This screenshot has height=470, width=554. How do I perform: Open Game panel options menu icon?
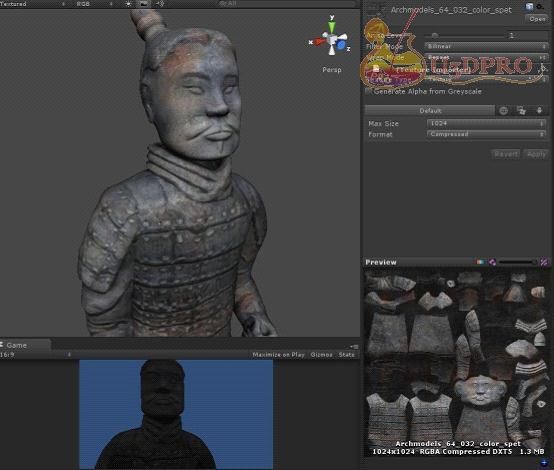coord(354,346)
